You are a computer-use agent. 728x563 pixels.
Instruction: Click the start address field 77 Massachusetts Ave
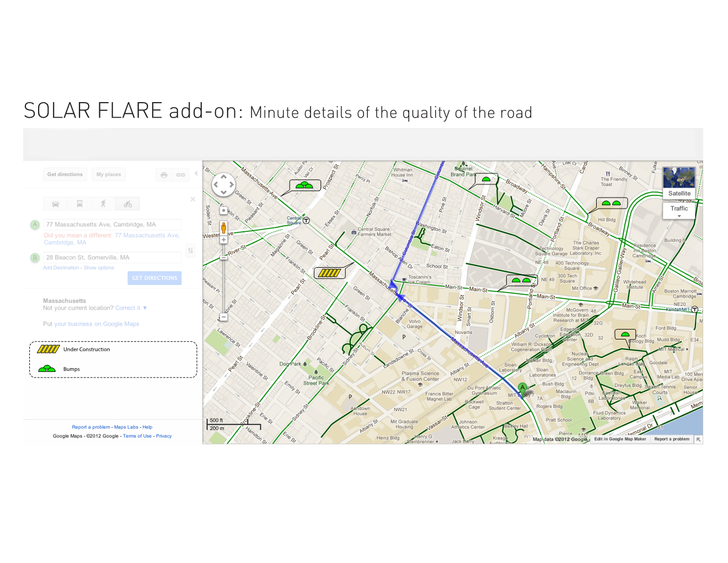tap(113, 225)
